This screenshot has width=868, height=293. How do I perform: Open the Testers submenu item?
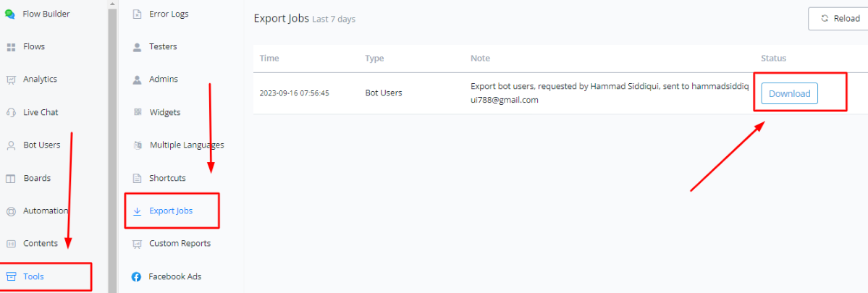(x=163, y=46)
